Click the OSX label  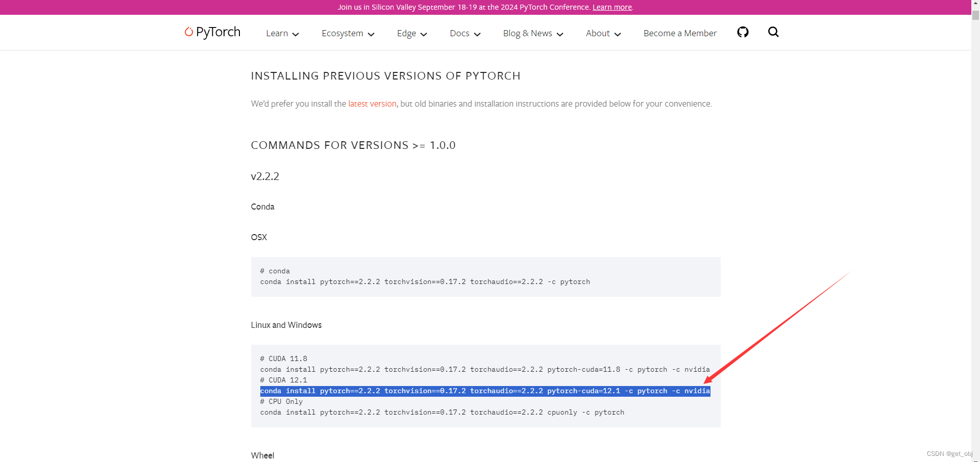pos(259,237)
